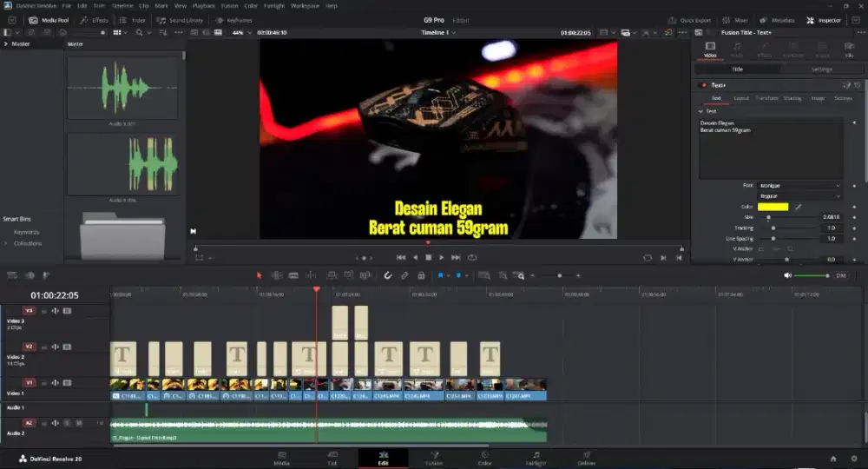Image resolution: width=868 pixels, height=469 pixels.
Task: Open the marker color dropdown arrow
Action: pos(466,275)
